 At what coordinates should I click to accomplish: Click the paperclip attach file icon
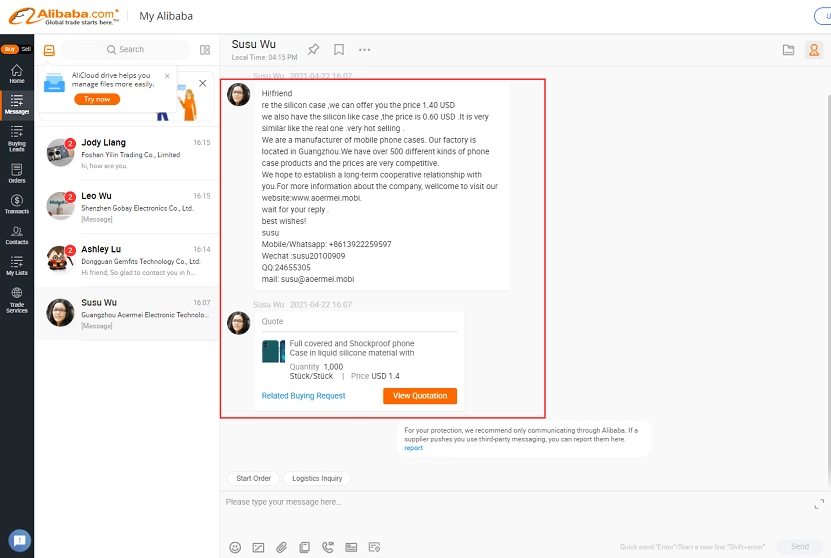point(281,547)
